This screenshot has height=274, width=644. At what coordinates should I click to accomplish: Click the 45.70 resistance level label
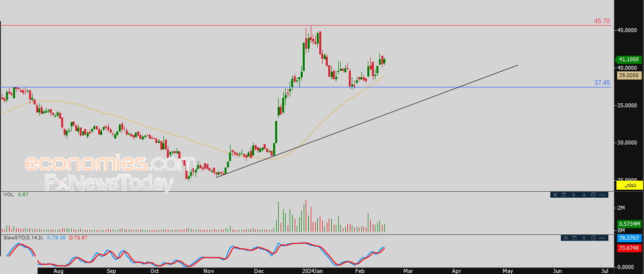click(x=602, y=21)
